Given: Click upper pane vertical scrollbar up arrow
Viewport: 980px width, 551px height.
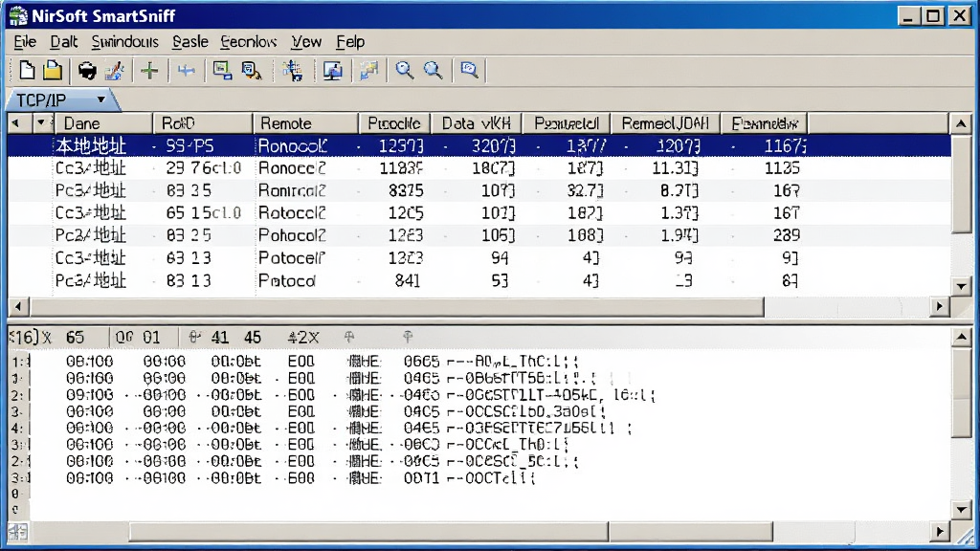Looking at the screenshot, I should click(x=961, y=123).
